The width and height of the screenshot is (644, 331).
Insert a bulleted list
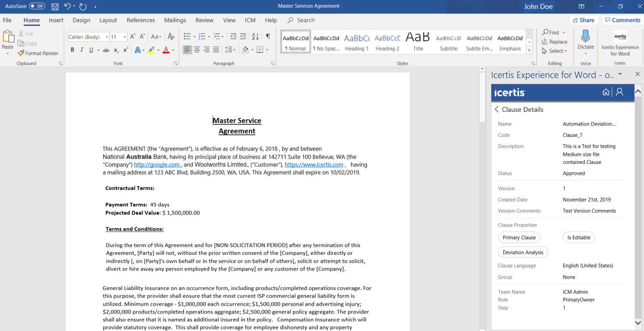[x=187, y=37]
